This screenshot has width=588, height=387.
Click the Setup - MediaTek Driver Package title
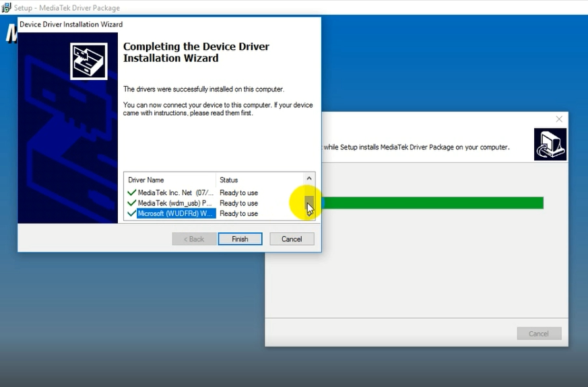(67, 7)
